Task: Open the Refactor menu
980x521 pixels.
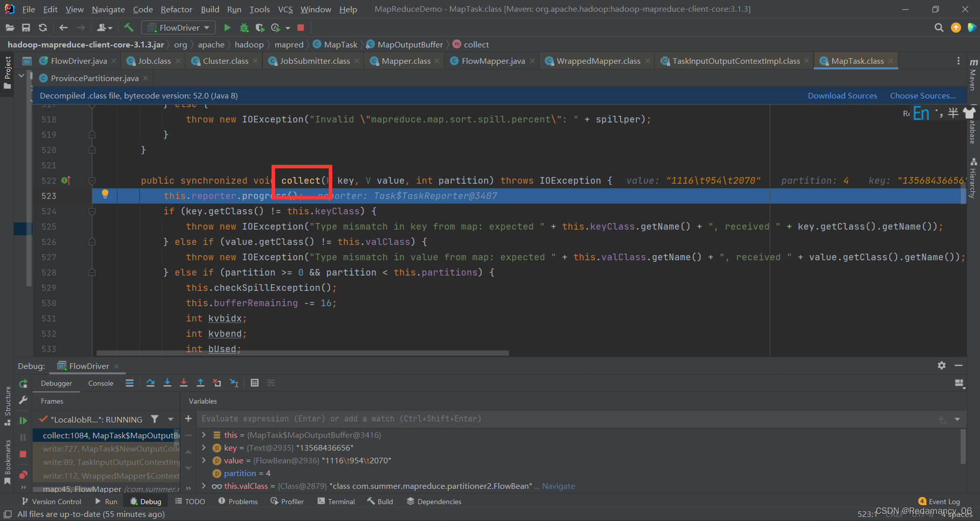Action: 177,9
